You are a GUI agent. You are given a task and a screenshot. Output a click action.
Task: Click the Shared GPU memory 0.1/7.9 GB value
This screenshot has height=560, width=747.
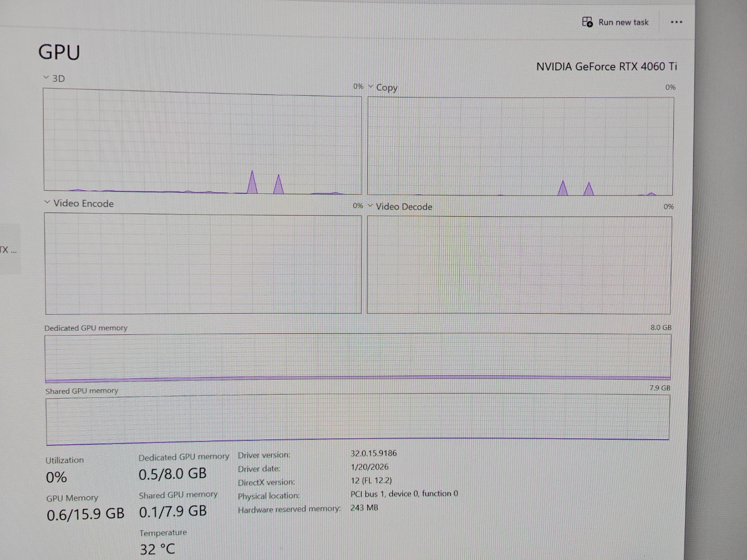(173, 511)
